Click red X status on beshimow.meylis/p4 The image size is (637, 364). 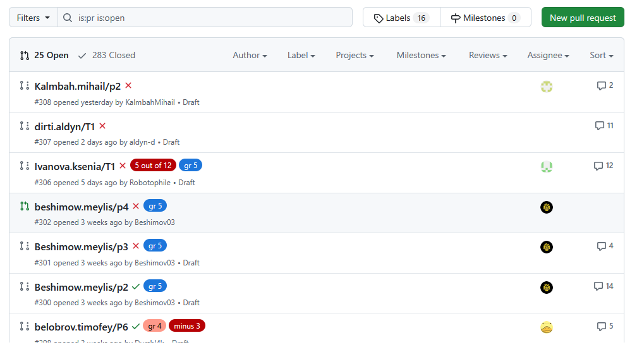(x=136, y=207)
